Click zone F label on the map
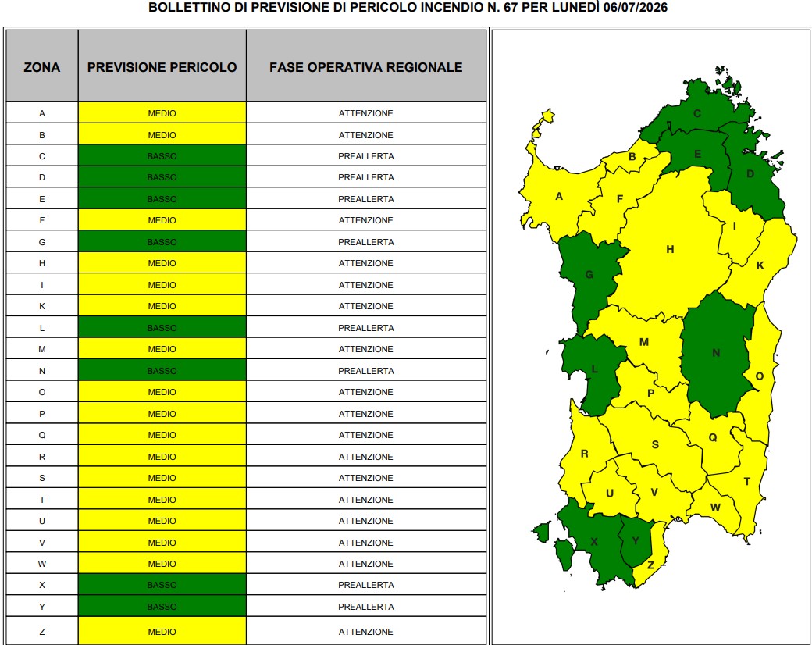812x645 pixels. [620, 199]
